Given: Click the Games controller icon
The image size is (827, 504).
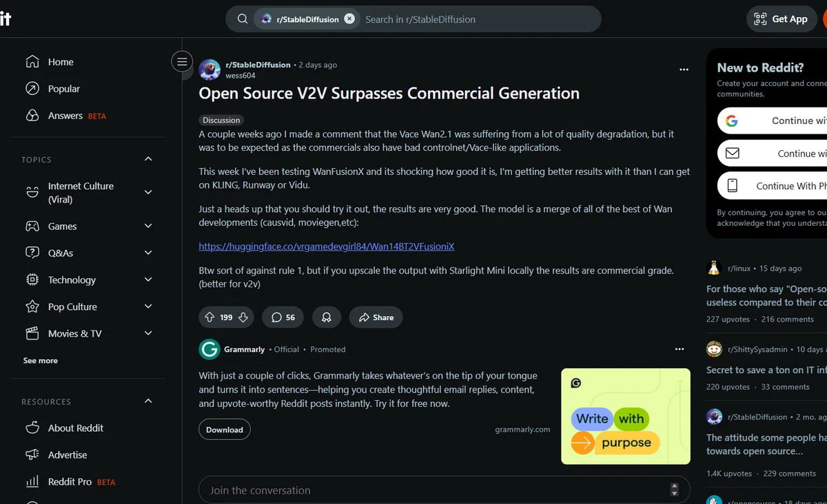Looking at the screenshot, I should click(x=32, y=226).
